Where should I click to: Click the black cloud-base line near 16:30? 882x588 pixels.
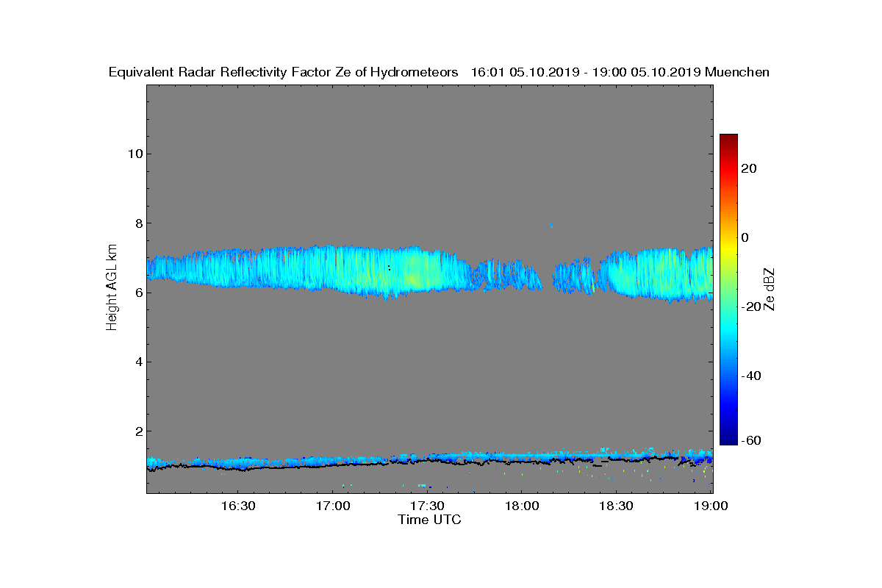[x=238, y=467]
